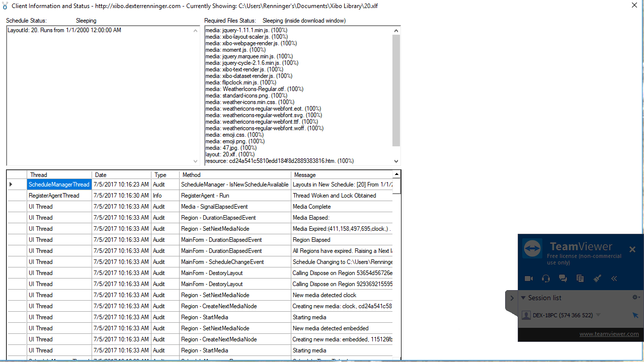Viewport: 644px width, 362px height.
Task: Close the TeamViewer panel with X
Action: [x=632, y=249]
